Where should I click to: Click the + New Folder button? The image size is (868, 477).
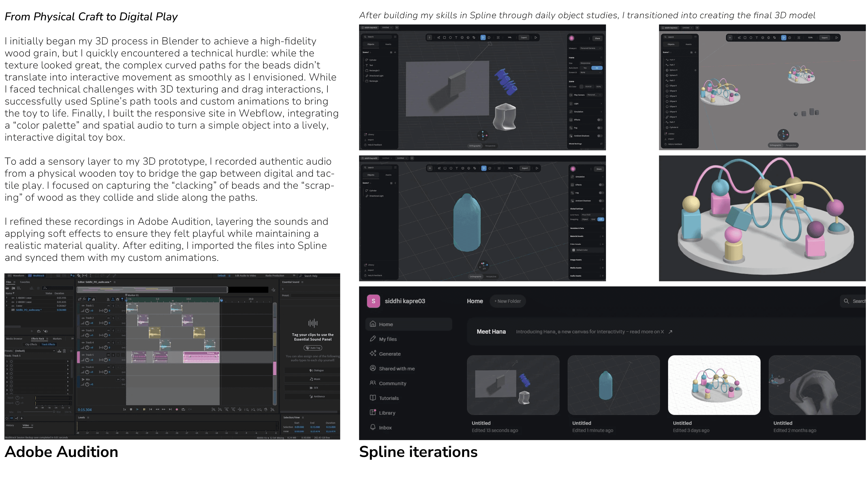[x=507, y=301]
